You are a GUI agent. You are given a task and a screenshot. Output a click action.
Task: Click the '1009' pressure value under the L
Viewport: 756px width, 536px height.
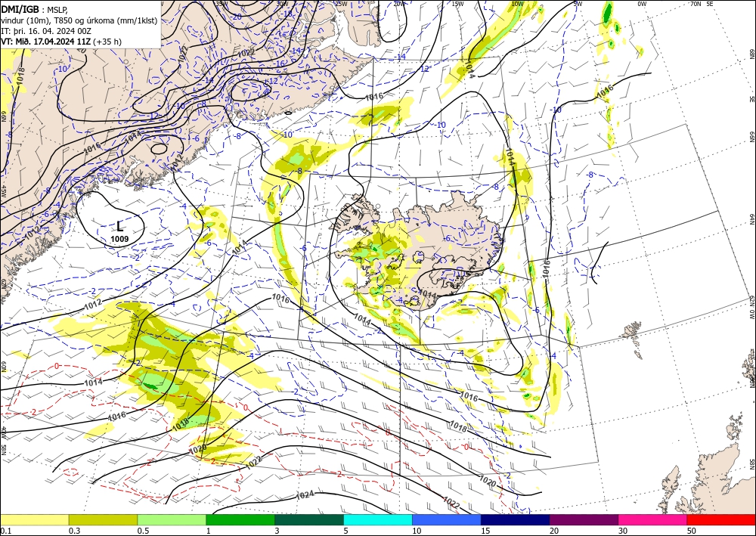coord(119,239)
